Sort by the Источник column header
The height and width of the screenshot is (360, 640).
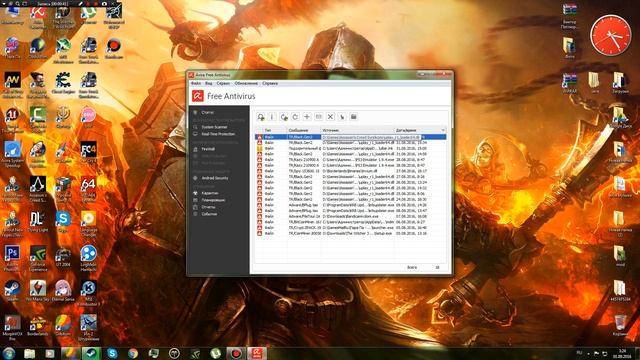click(x=358, y=130)
